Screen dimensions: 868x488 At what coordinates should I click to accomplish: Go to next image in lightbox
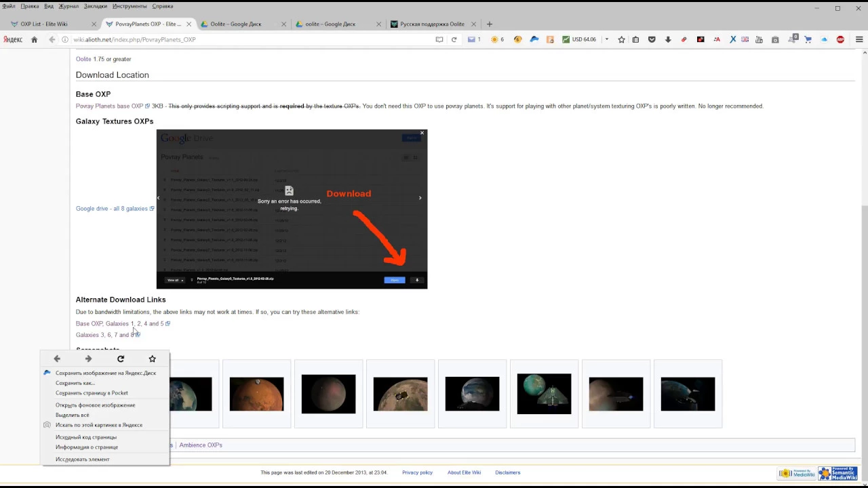coord(420,198)
